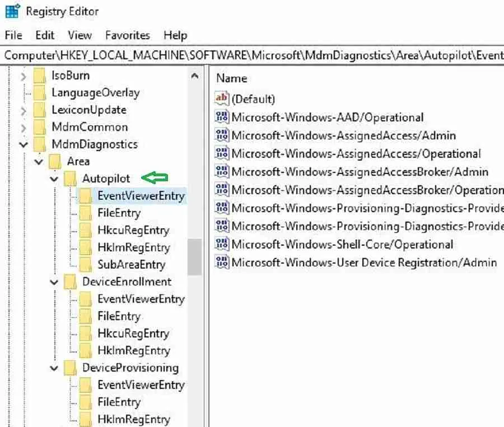Screen dimensions: 504x427
Task: Click the tree pane scroll up arrow
Action: (x=194, y=76)
